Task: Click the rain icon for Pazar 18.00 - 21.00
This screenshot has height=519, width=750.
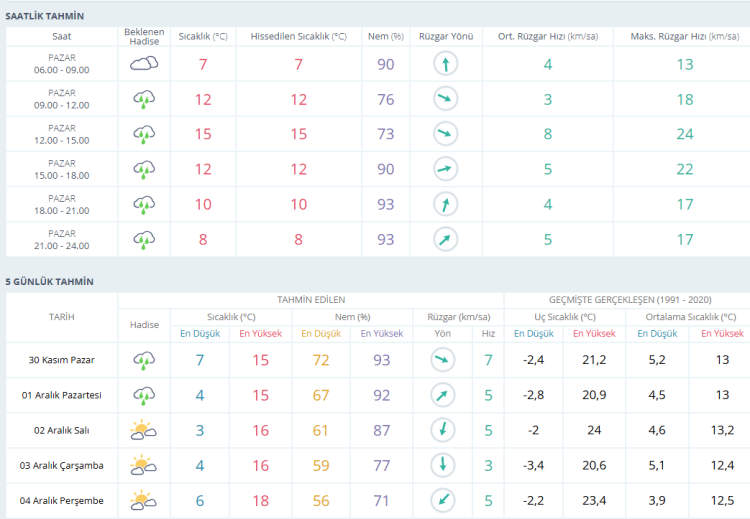Action: pyautogui.click(x=144, y=204)
